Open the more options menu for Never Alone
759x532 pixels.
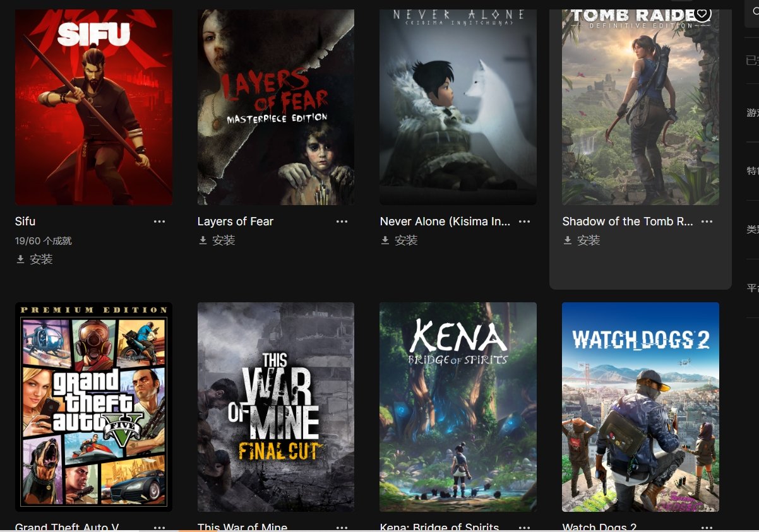click(x=524, y=222)
